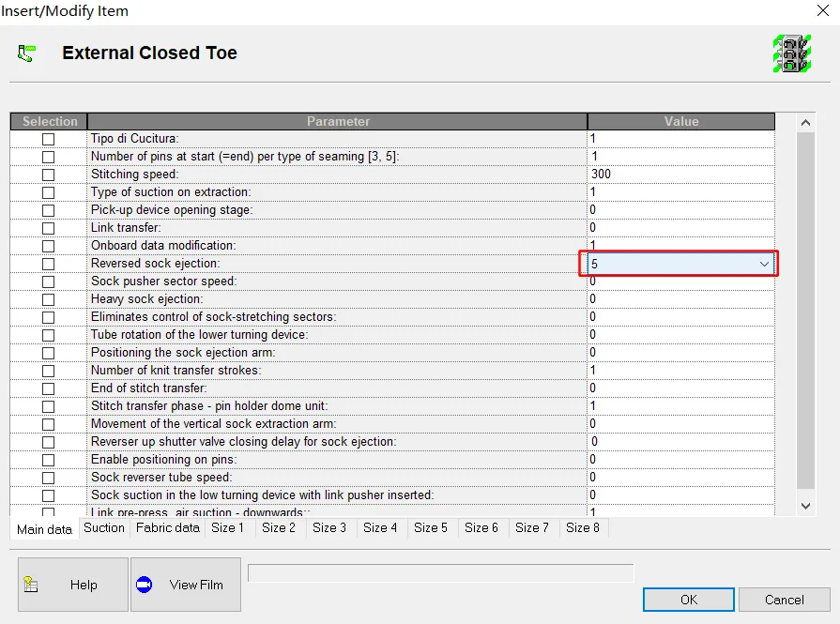This screenshot has width=840, height=624.
Task: Click the scrollbar up arrow
Action: pos(805,123)
